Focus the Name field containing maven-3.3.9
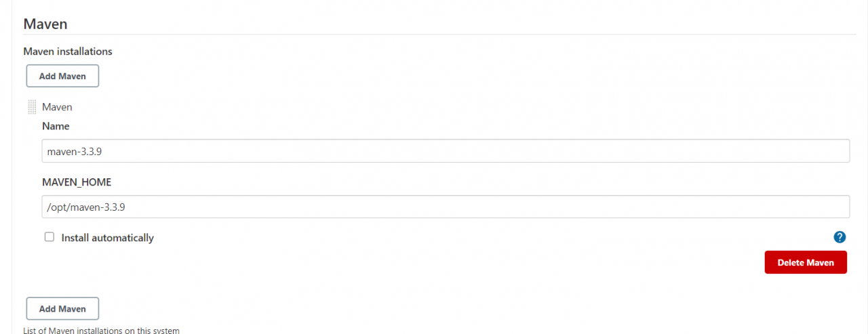 (x=446, y=151)
